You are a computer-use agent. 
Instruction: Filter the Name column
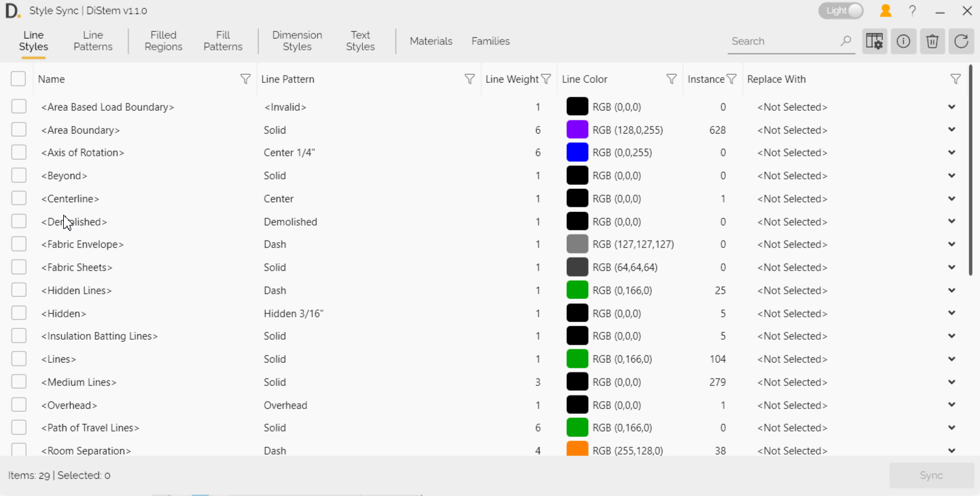pyautogui.click(x=245, y=79)
